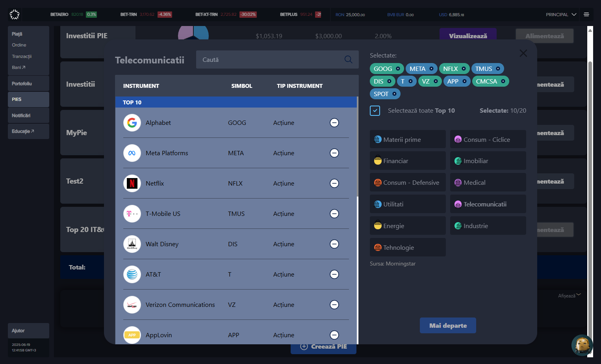This screenshot has width=601, height=364.
Task: Open Ajutor help in the sidebar
Action: tap(28, 331)
